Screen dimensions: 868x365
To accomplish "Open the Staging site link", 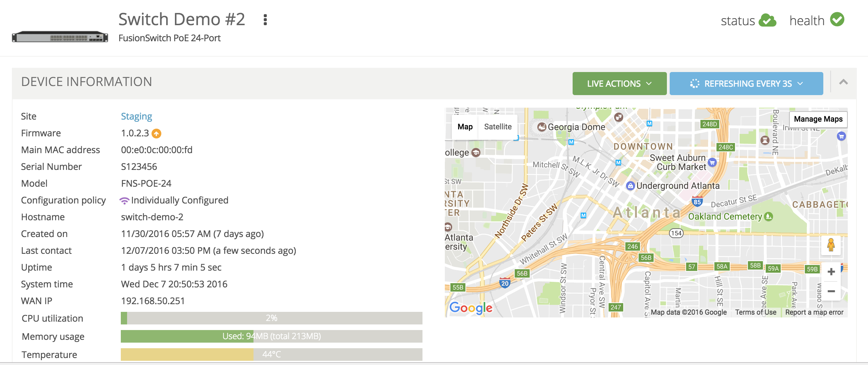I will coord(137,116).
